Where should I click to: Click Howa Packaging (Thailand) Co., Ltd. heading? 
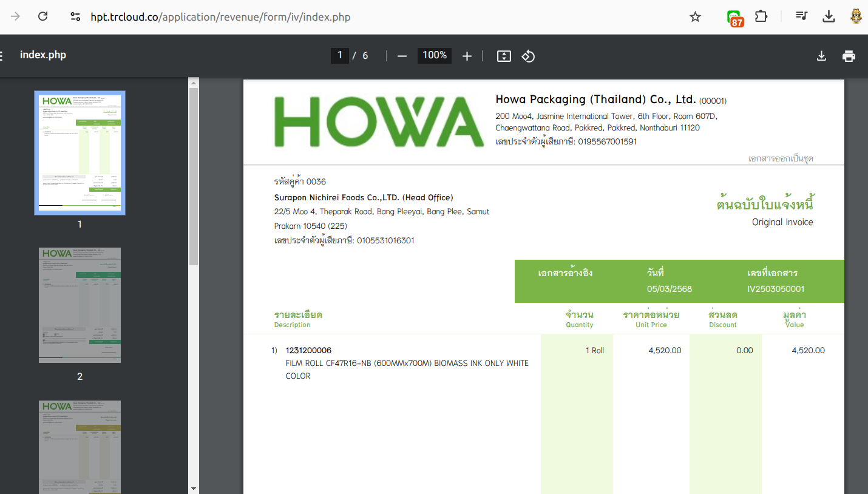(596, 100)
